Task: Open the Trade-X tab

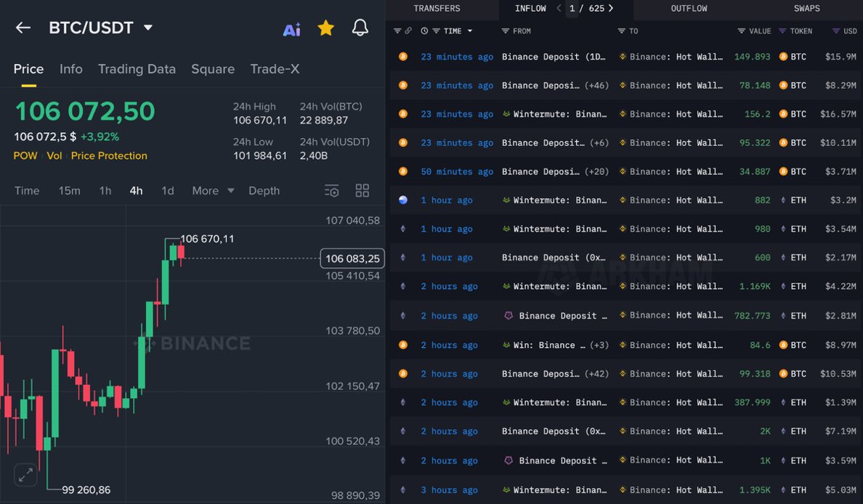Action: pyautogui.click(x=275, y=69)
